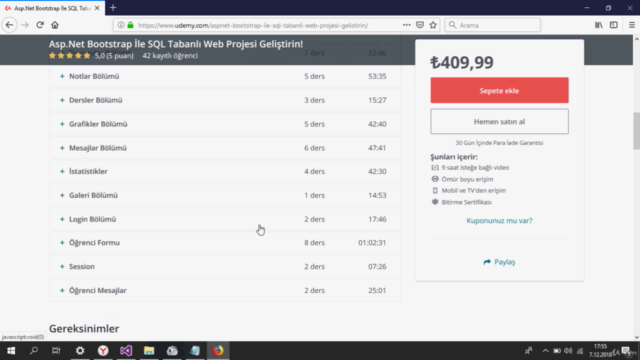
Task: Switch to Firefox in the taskbar
Action: click(218, 351)
